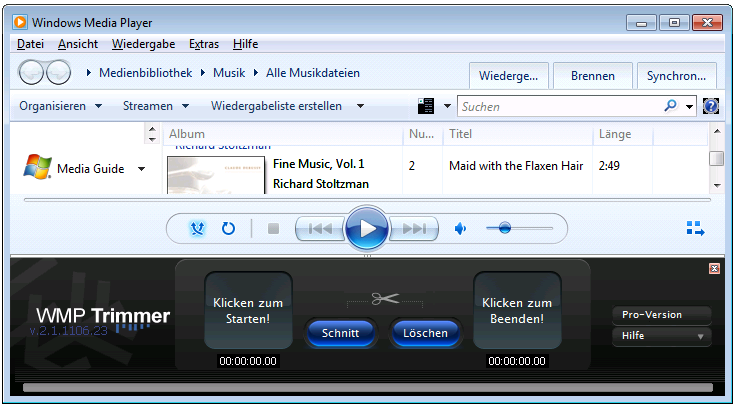Sort by the Länge column header
Screen dimensions: 734x408
click(623, 134)
